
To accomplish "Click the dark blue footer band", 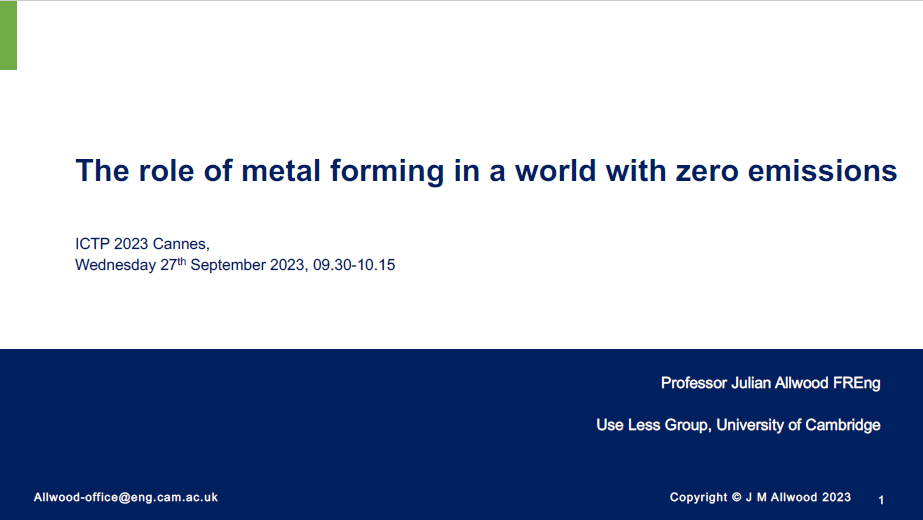I will 462,435.
